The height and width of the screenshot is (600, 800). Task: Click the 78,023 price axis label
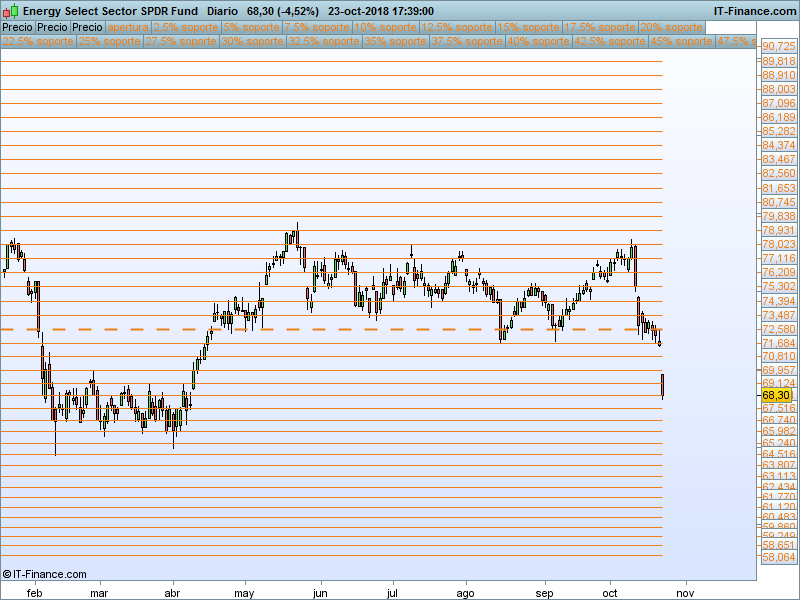[779, 244]
